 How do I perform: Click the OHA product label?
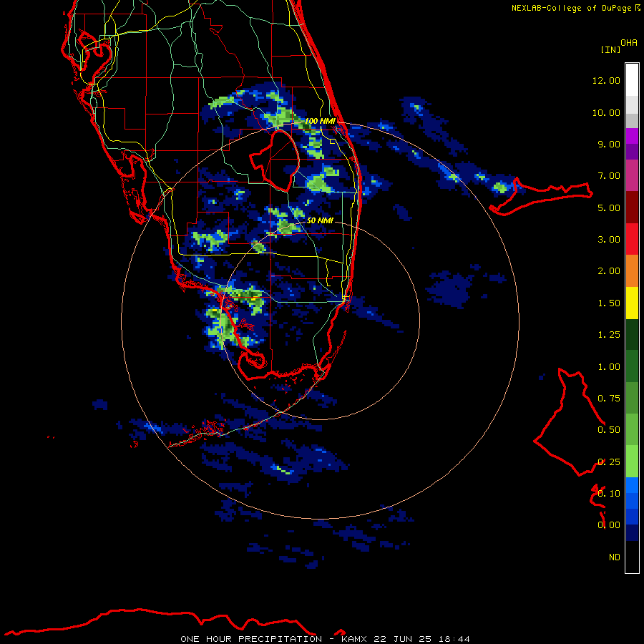point(629,43)
